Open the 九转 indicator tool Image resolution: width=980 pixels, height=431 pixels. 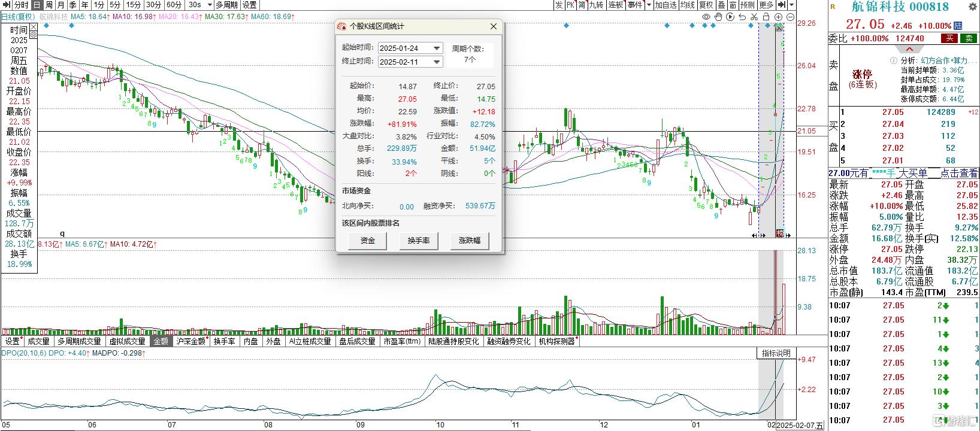coord(597,5)
